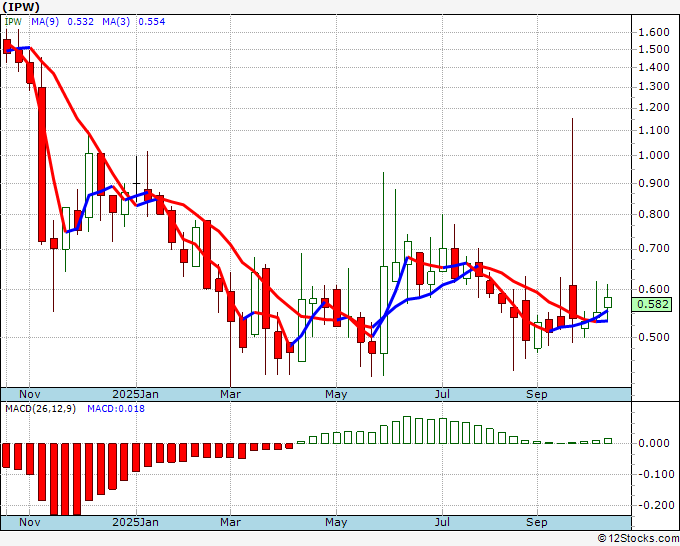Click the black doji candle at 2025Jan
The width and height of the screenshot is (680, 546).
tap(137, 184)
